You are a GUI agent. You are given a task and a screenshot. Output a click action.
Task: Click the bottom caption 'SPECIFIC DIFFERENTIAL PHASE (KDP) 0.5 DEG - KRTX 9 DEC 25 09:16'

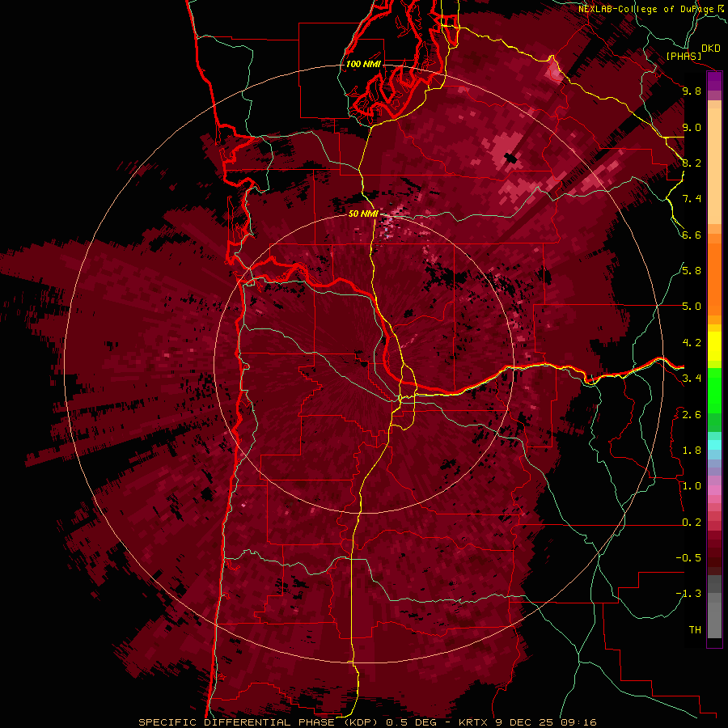(368, 722)
